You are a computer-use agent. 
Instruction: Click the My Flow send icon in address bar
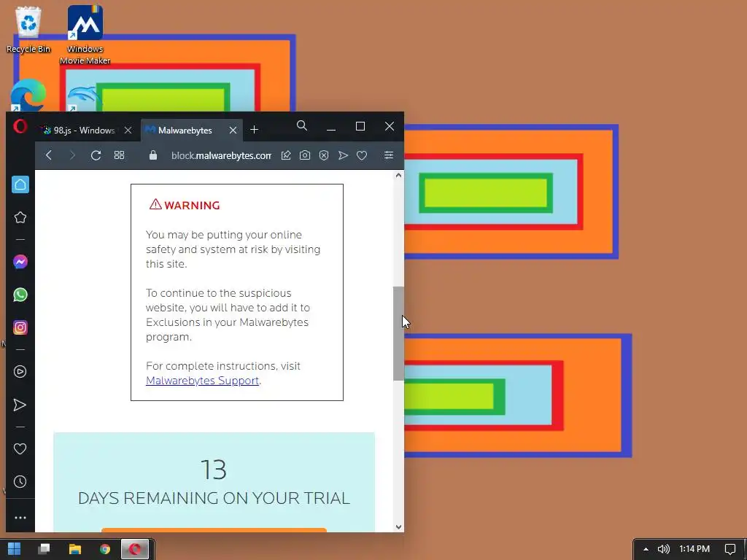pos(343,155)
